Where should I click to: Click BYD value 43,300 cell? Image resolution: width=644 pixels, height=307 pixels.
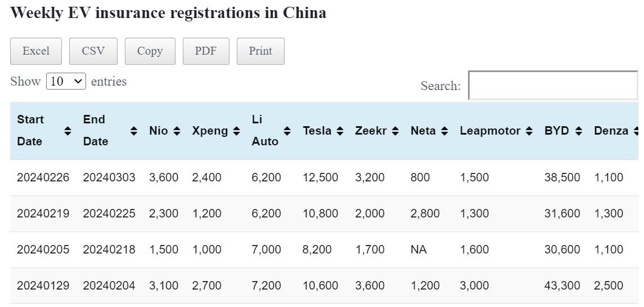click(x=562, y=286)
